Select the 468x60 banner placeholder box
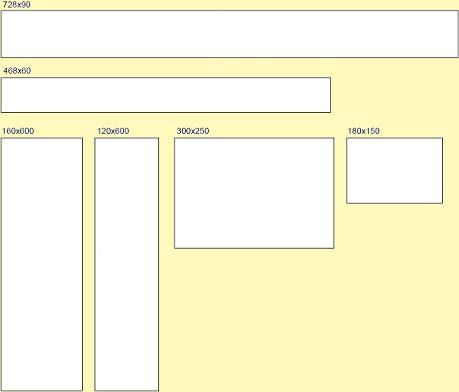The width and height of the screenshot is (459, 392). pyautogui.click(x=166, y=95)
